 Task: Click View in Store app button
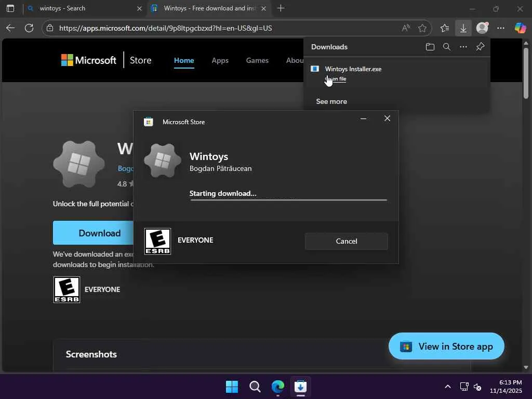[x=446, y=347]
